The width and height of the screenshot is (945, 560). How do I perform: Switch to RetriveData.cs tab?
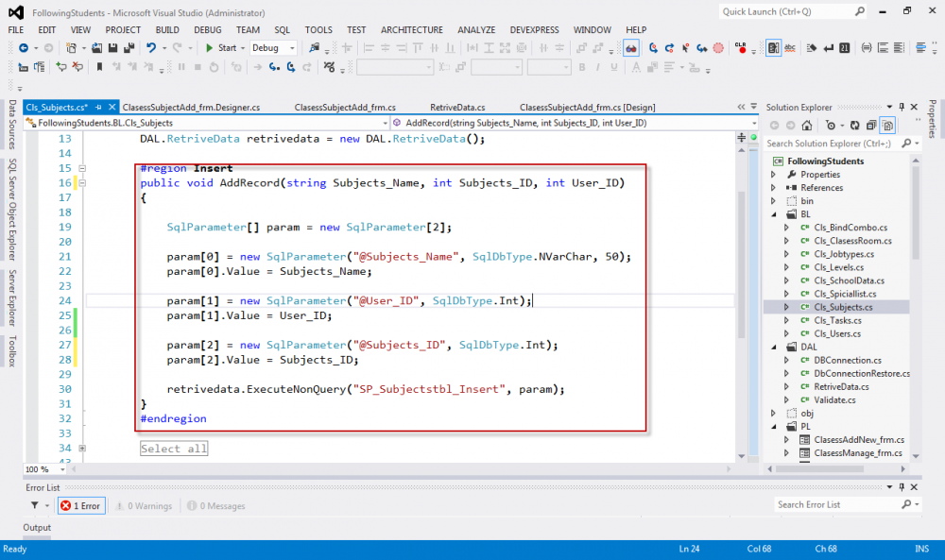pyautogui.click(x=457, y=107)
